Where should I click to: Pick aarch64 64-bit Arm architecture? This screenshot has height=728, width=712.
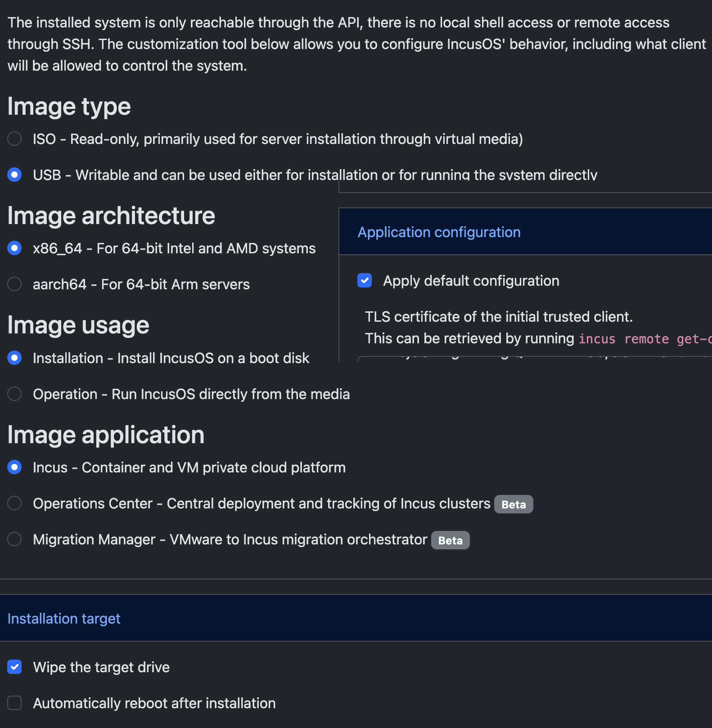14,284
